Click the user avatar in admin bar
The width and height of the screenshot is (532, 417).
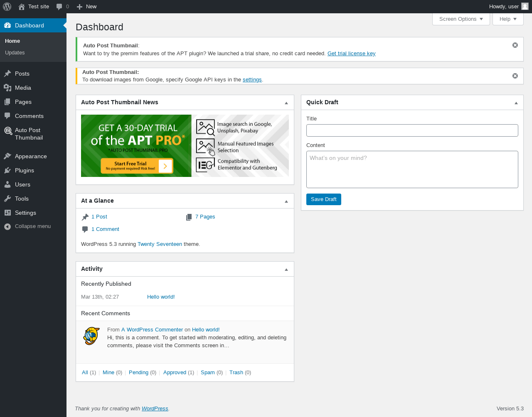[x=525, y=6]
